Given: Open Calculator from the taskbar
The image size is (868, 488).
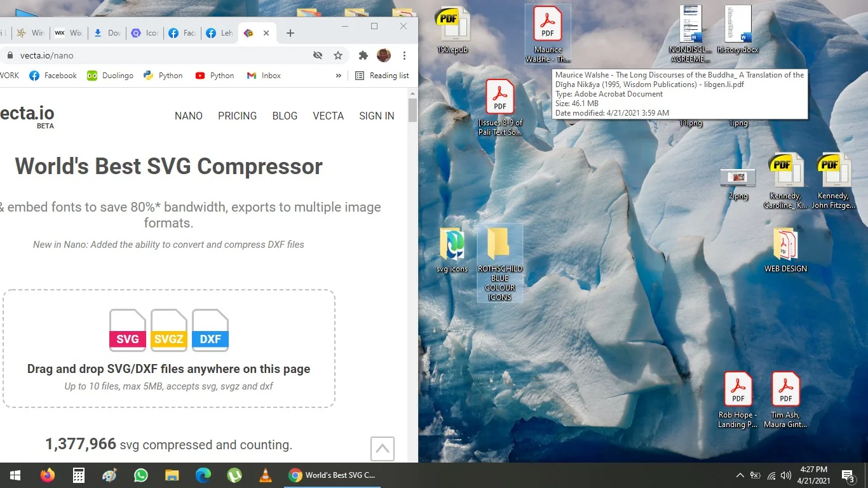Looking at the screenshot, I should point(79,475).
